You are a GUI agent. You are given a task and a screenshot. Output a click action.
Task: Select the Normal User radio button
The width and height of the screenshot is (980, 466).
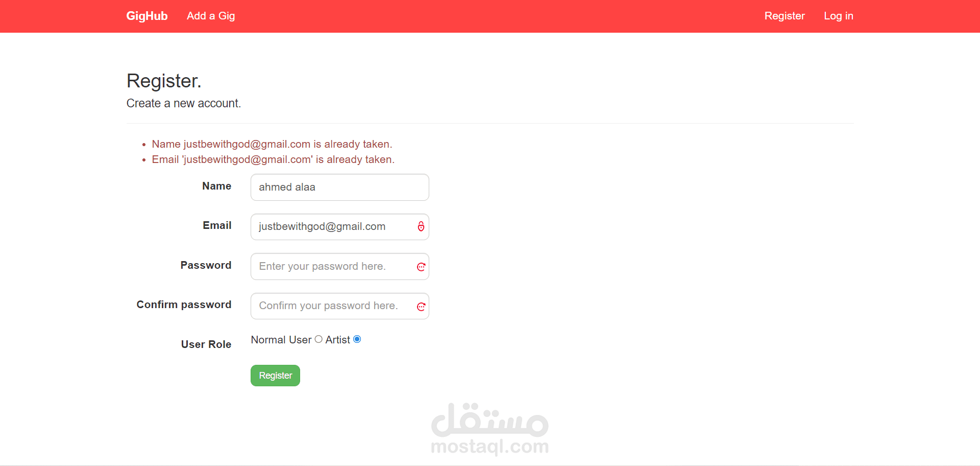[318, 339]
